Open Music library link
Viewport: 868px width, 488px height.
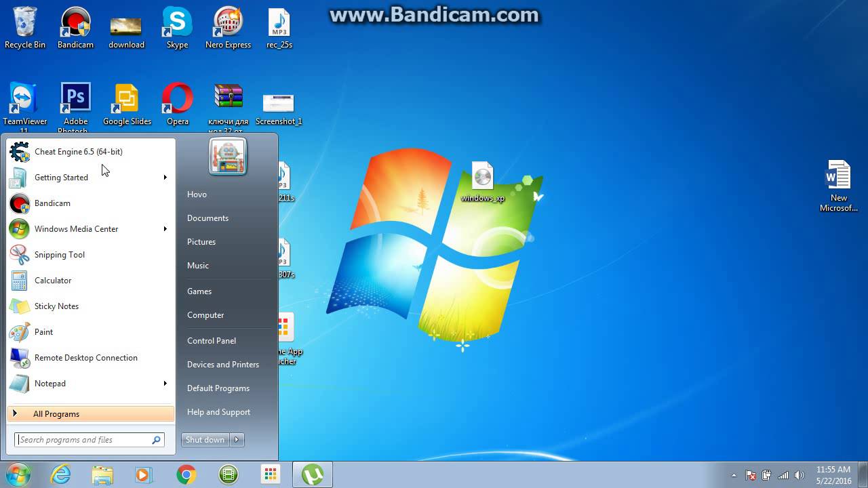tap(198, 266)
